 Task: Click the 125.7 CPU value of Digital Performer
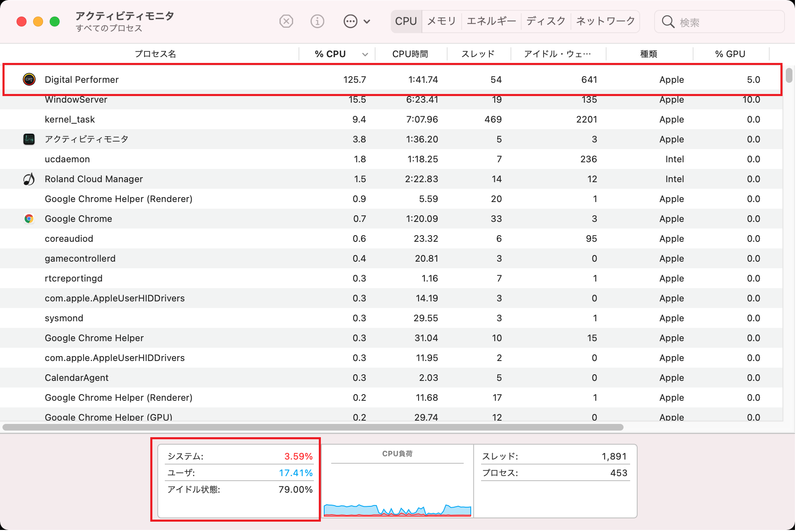[356, 80]
